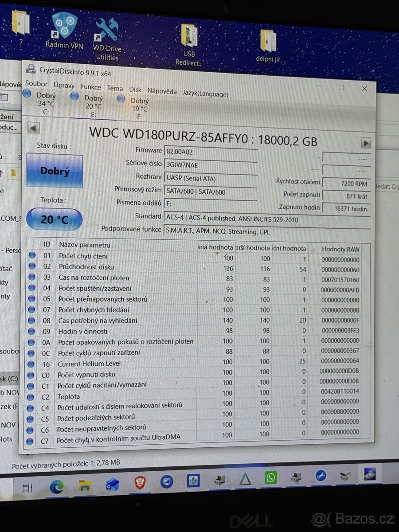399x532 pixels.
Task: Click blue status dot for Teplota row
Action: pos(31,397)
